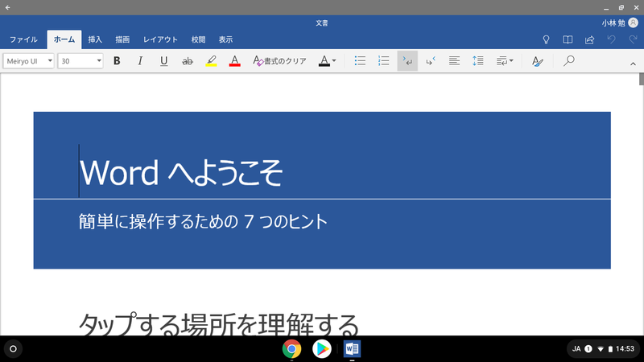Click the Wi-Fi status icon
The height and width of the screenshot is (362, 644).
(x=601, y=349)
